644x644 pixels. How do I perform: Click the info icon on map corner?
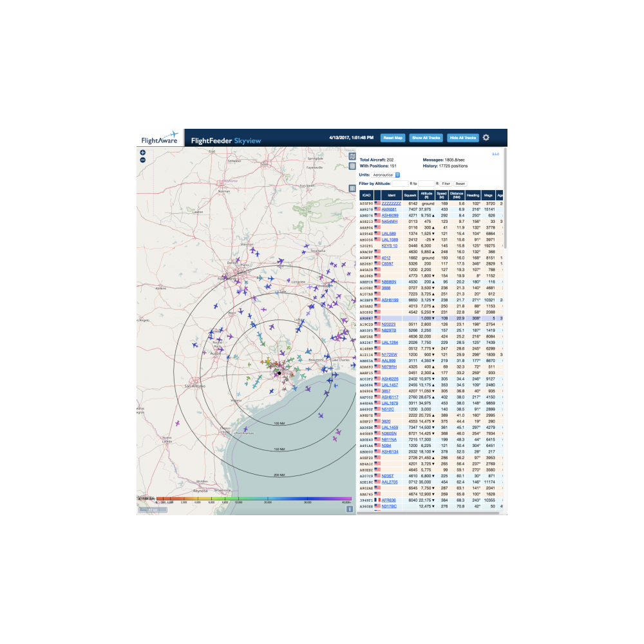(x=350, y=509)
